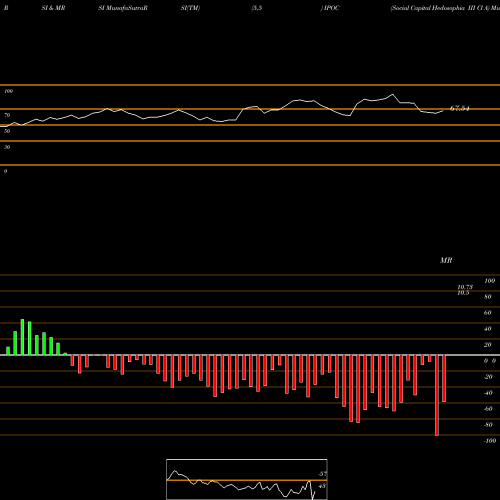This screenshot has width=500, height=500.
Task: Click the '-80' label on MR axis
Action: 488,425
